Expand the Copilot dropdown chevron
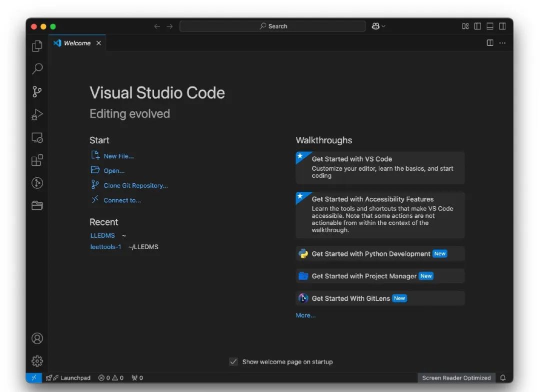 coord(383,26)
